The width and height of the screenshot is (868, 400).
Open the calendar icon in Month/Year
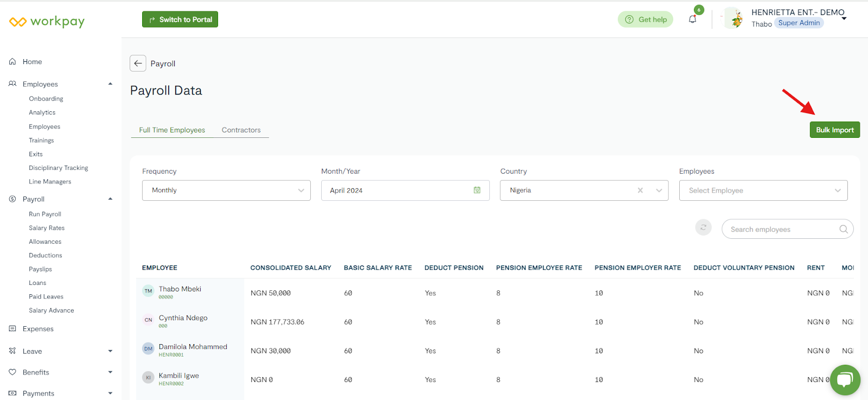tap(477, 191)
